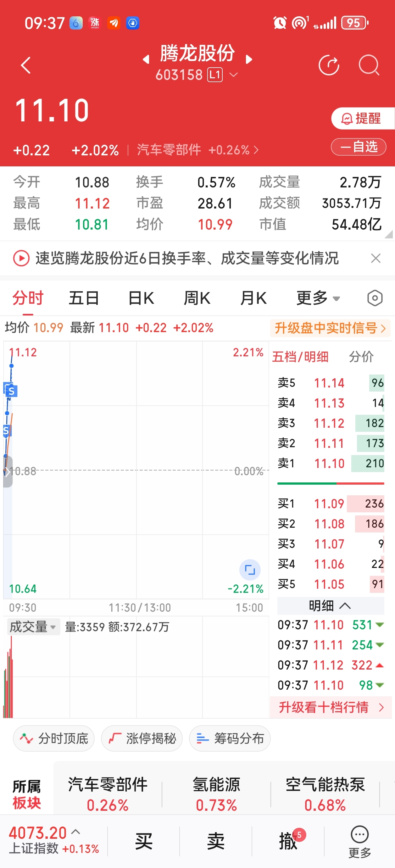Tap trade detail row with volume 98

331,685
